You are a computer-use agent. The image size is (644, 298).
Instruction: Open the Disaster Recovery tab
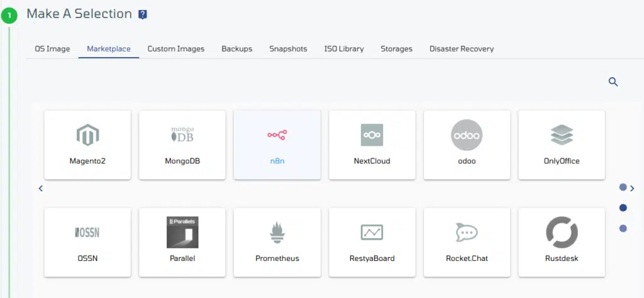click(462, 49)
